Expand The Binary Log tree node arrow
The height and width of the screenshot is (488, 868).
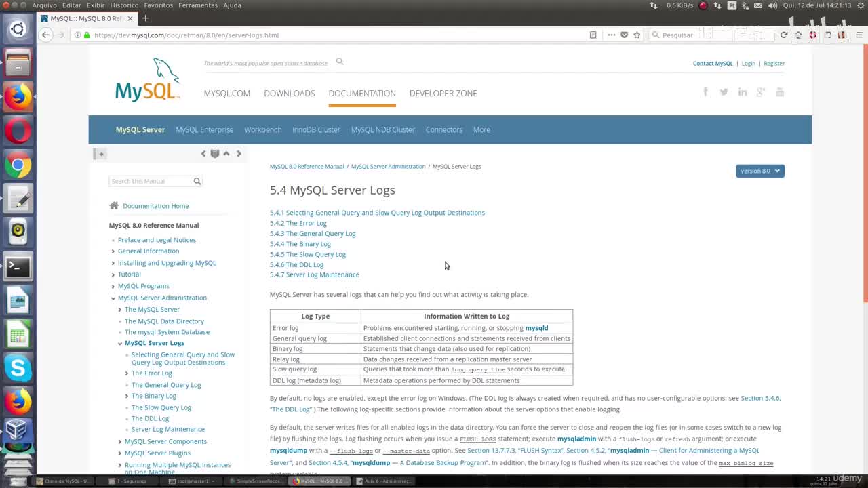[x=127, y=396]
